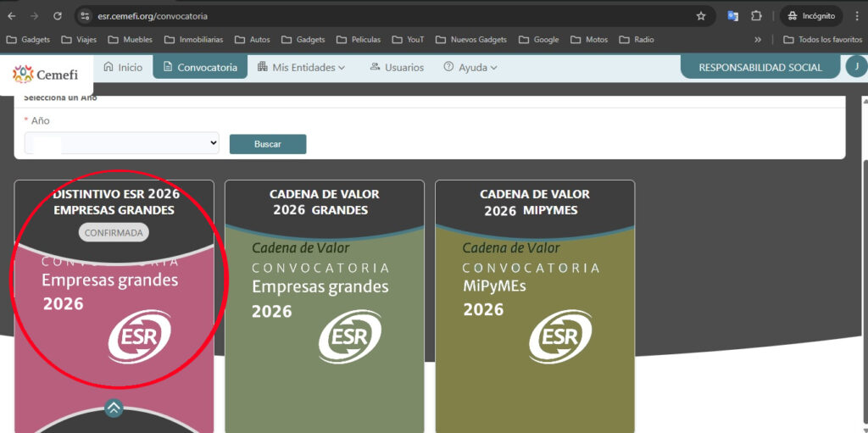Image resolution: width=868 pixels, height=433 pixels.
Task: Expand the Mis Entidades menu
Action: point(301,67)
